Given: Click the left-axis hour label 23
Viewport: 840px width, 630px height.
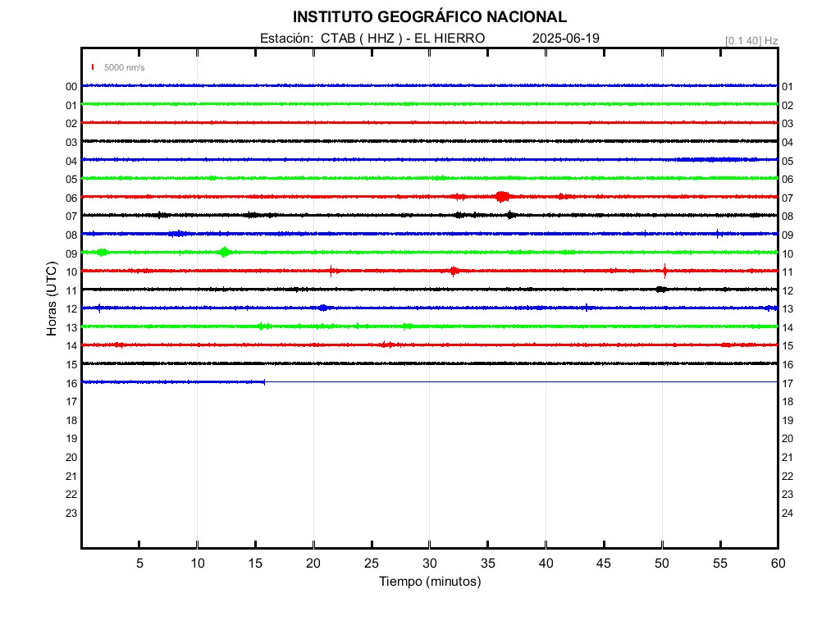Looking at the screenshot, I should point(71,514).
